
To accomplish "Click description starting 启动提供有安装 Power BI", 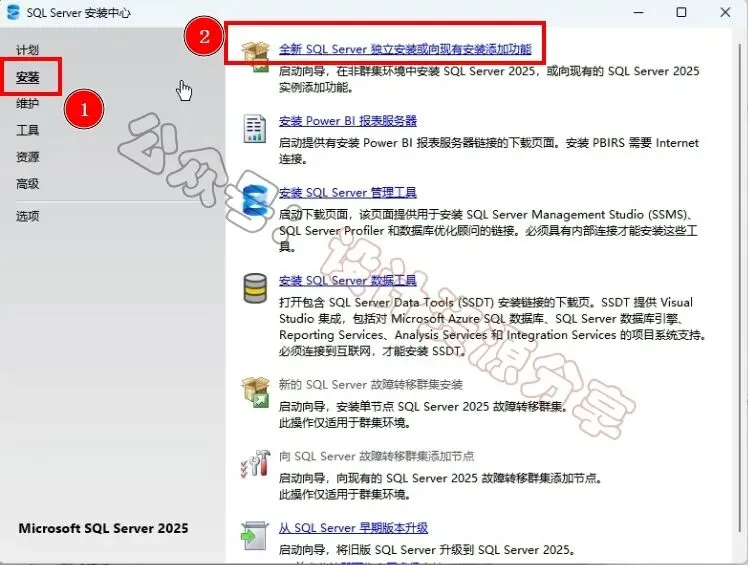I will click(488, 151).
